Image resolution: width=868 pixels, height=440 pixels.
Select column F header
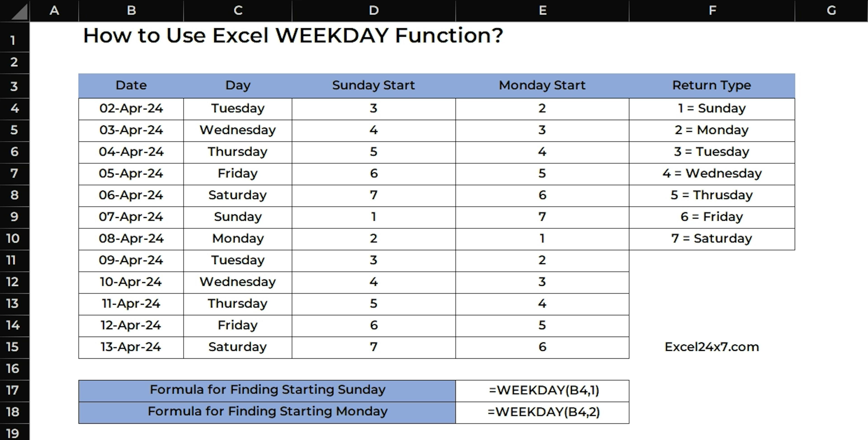pyautogui.click(x=712, y=10)
